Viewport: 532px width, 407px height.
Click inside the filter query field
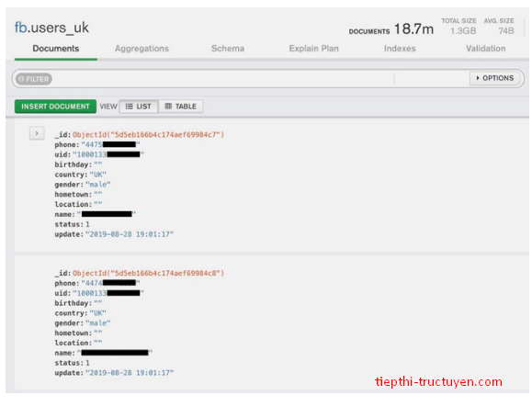222,79
